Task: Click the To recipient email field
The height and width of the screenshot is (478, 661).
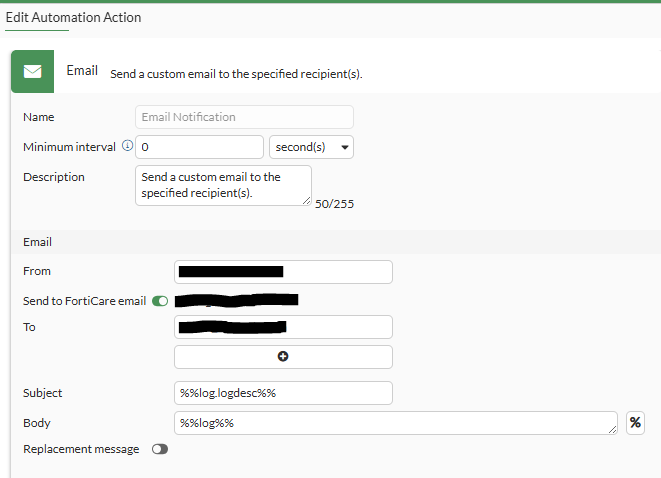Action: coord(283,327)
